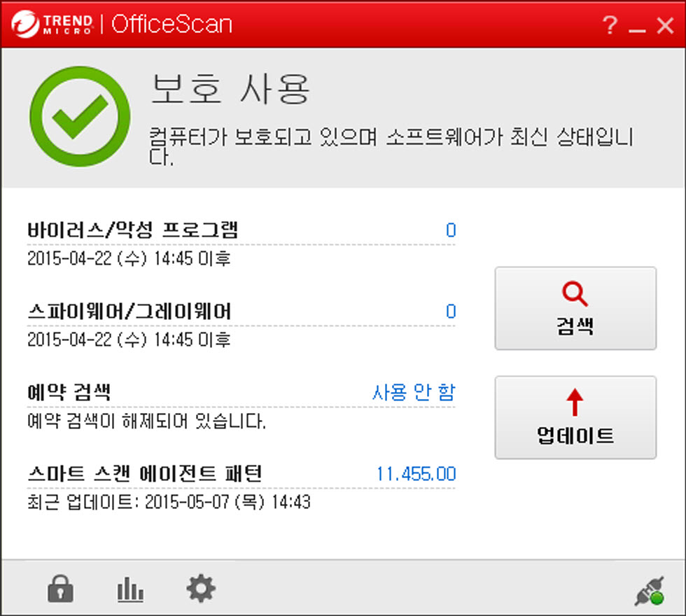Open the 바이러스/악성 프로그램 count link
The image size is (686, 616).
point(451,230)
